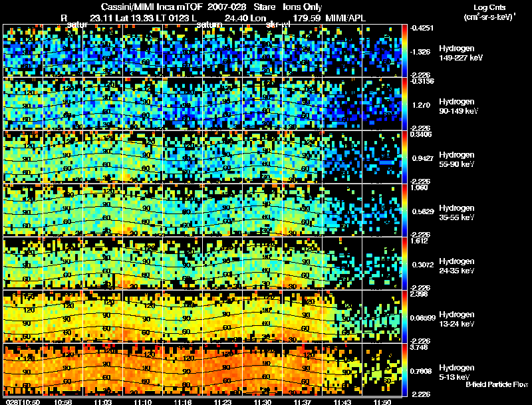532x405 pixels.
Task: Click the 11:30 time axis label
Action: [262, 402]
